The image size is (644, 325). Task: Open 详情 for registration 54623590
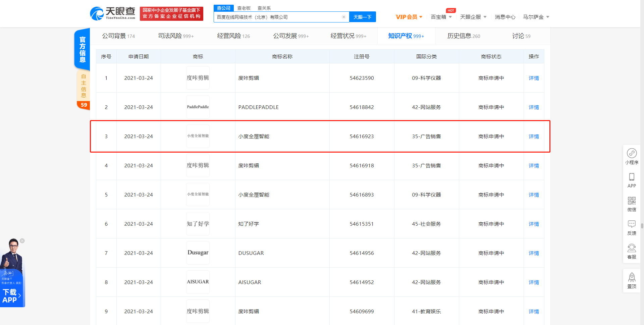[x=534, y=78]
